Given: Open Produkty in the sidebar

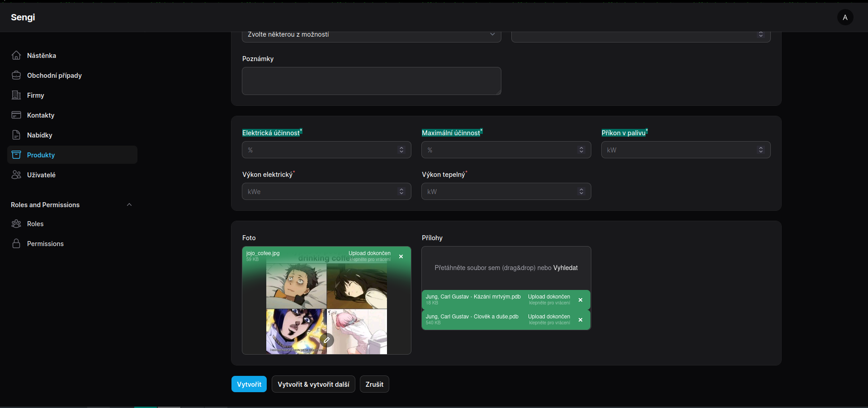Looking at the screenshot, I should 72,155.
